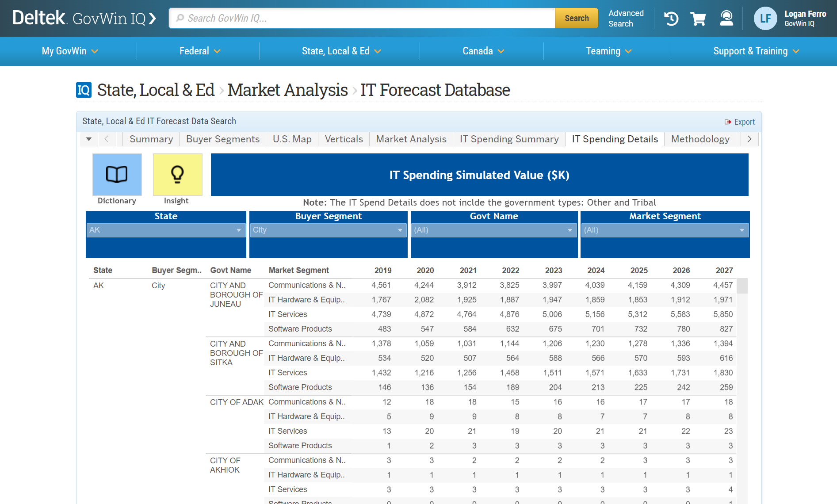
Task: Open recent history clock icon
Action: [671, 19]
